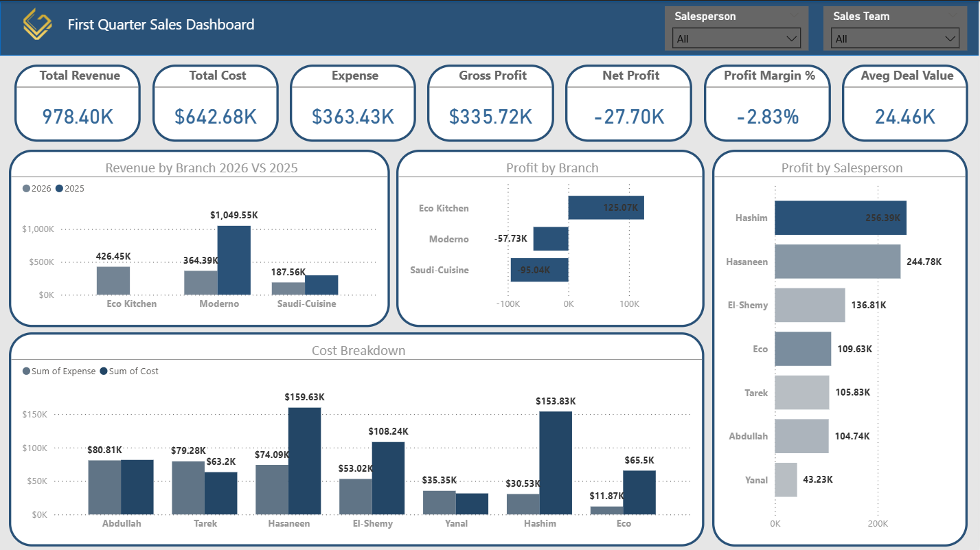Click the negative Net Profit card

pos(628,102)
